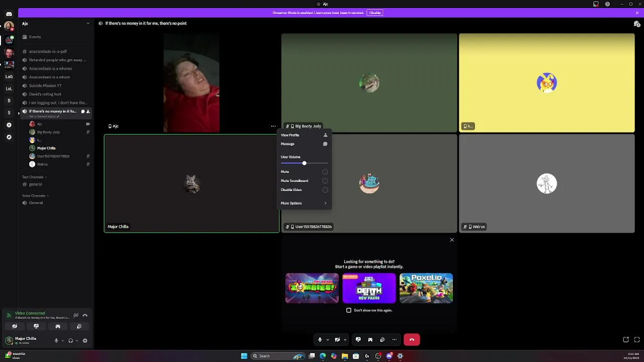This screenshot has width=644, height=362.
Task: Open Discover servers compass icon
Action: 9,137
